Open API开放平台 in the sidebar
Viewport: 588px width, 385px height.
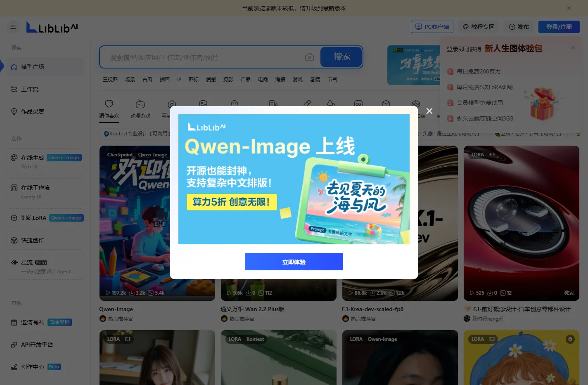point(45,345)
